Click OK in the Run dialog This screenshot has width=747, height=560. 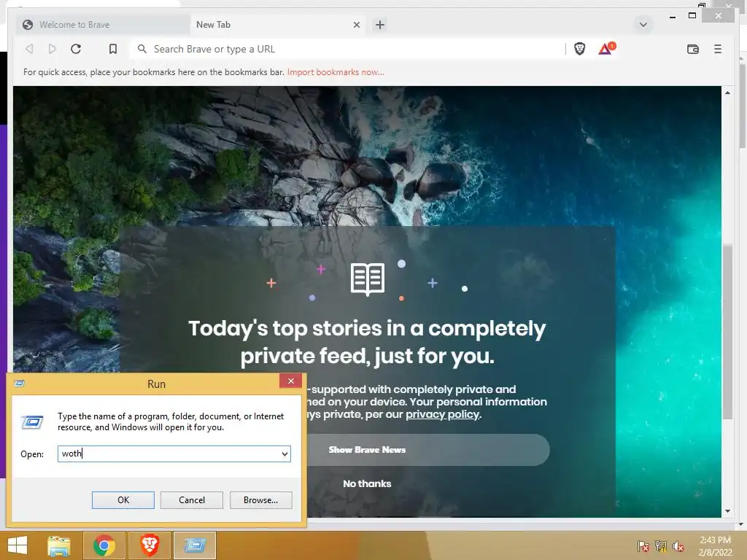(x=123, y=500)
